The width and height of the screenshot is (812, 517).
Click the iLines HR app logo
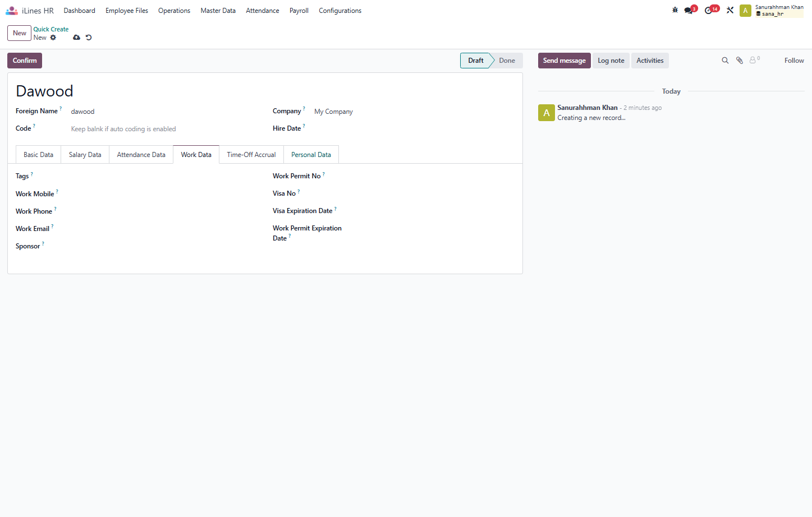pos(12,11)
